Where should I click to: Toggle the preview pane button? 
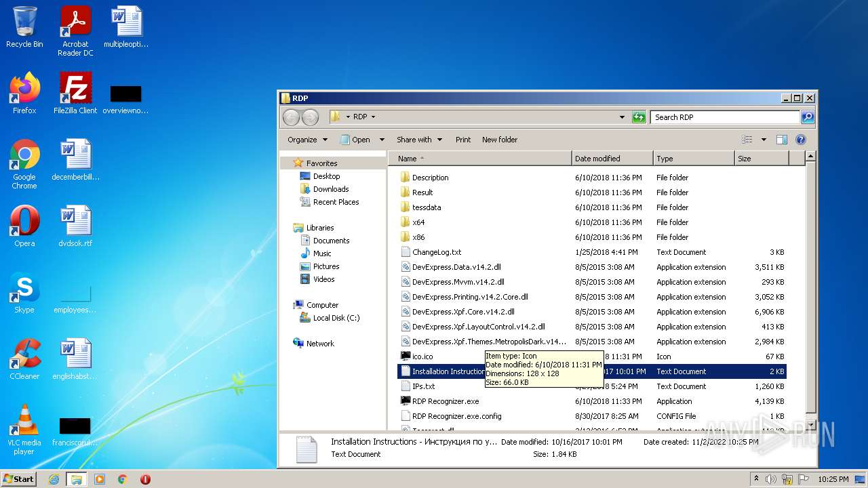(781, 140)
